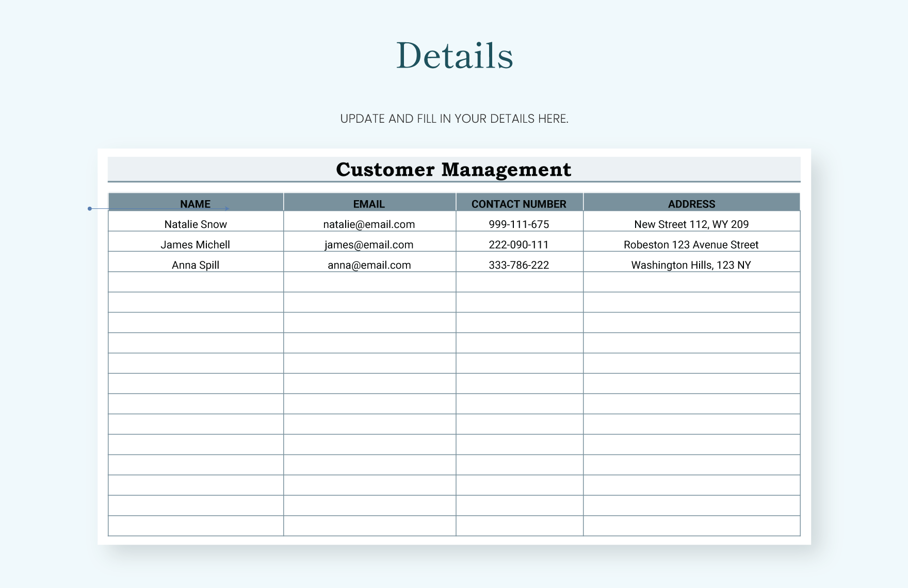This screenshot has width=908, height=588.
Task: Select the cell containing Natalie Snow
Action: (x=195, y=224)
